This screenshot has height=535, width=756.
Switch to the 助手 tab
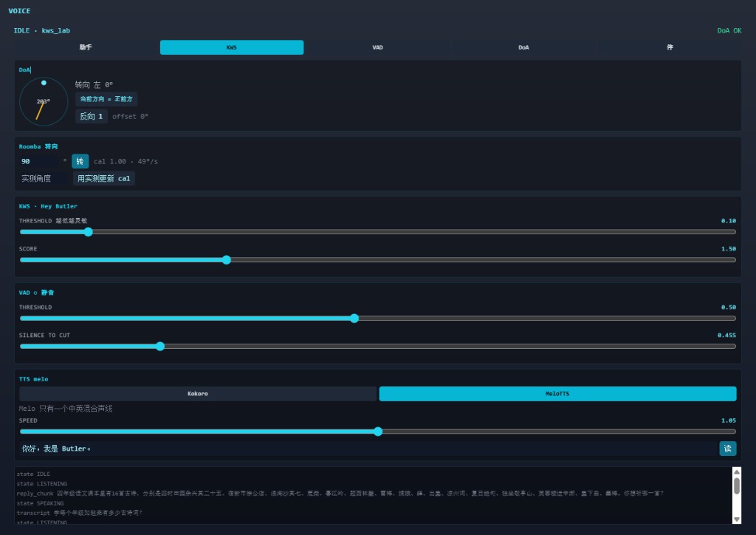pyautogui.click(x=86, y=47)
